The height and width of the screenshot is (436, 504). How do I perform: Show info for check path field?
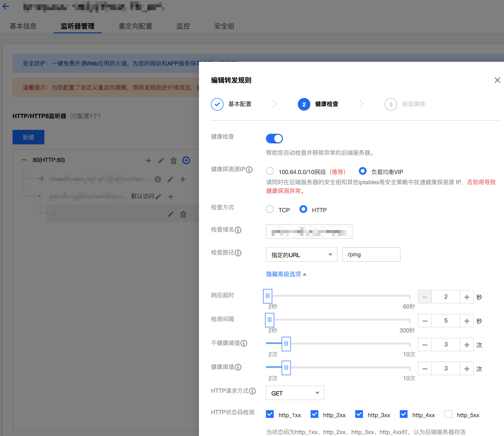[238, 253]
